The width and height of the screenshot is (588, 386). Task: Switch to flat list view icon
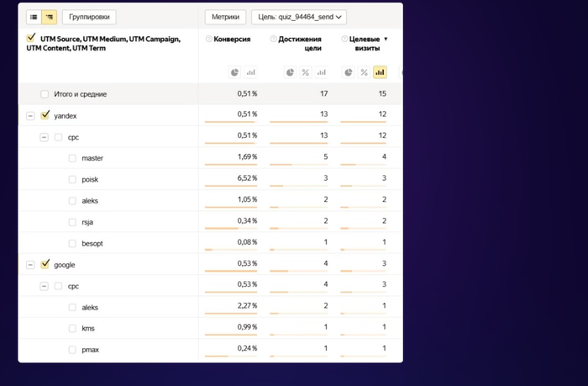[x=34, y=17]
